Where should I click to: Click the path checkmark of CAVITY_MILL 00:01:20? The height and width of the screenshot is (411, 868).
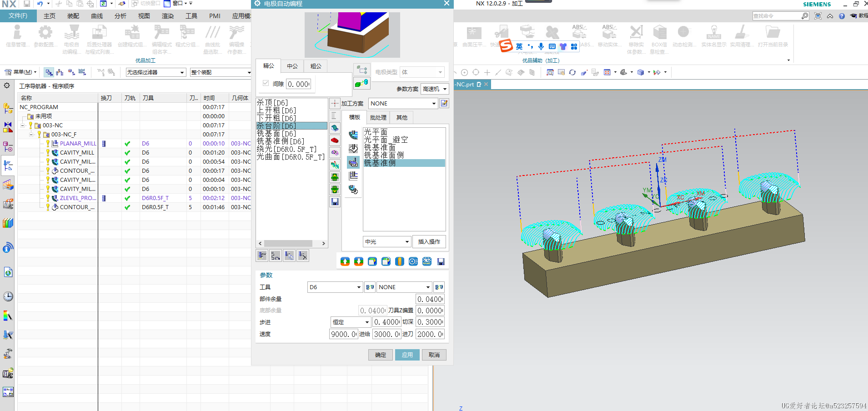point(127,153)
